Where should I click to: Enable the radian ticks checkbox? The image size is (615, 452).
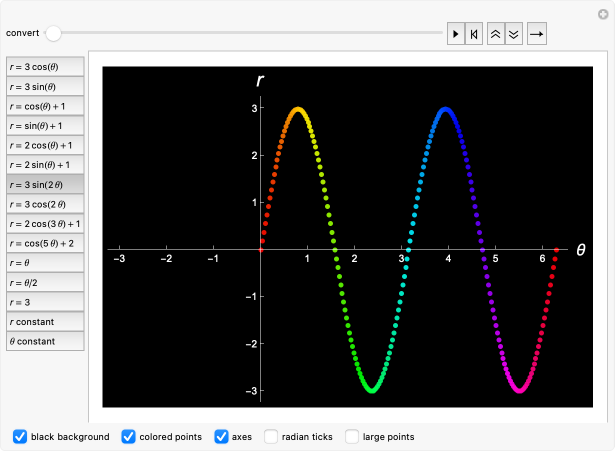point(271,436)
